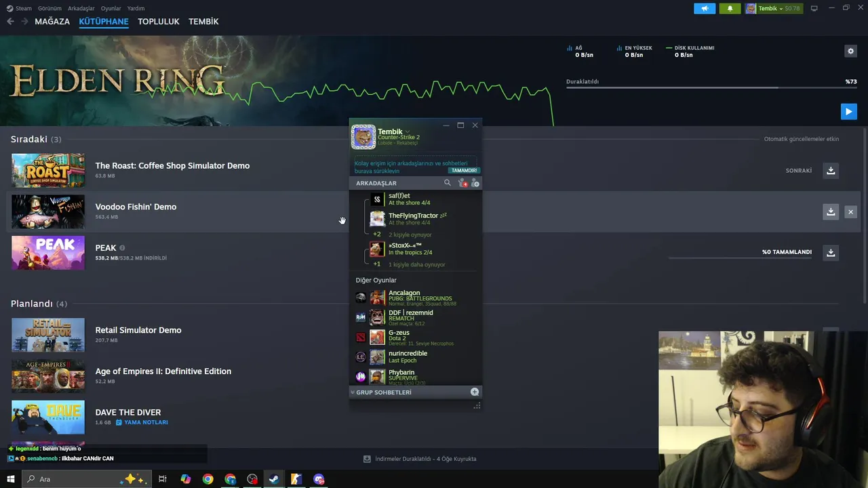The height and width of the screenshot is (488, 868).
Task: Click the Steam announcements megaphone icon
Action: [705, 8]
